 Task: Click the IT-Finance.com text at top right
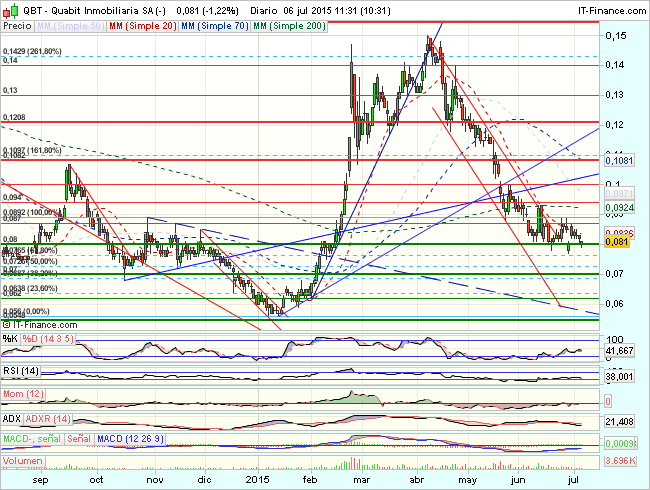(612, 11)
